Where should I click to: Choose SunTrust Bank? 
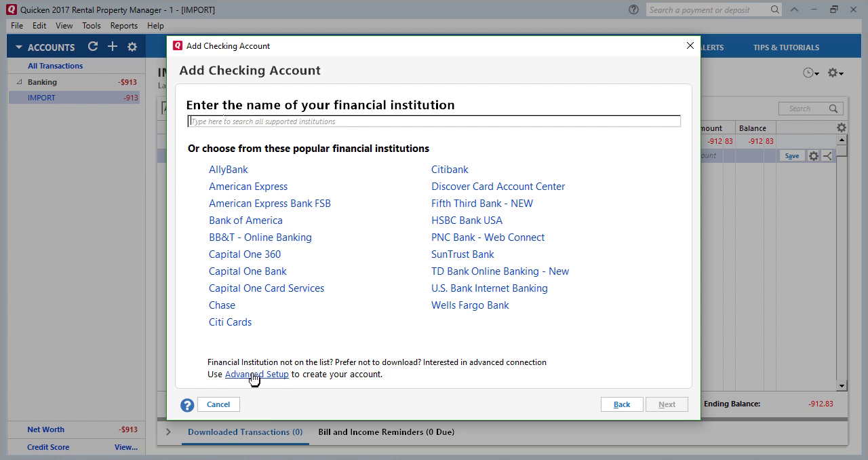[x=462, y=254]
